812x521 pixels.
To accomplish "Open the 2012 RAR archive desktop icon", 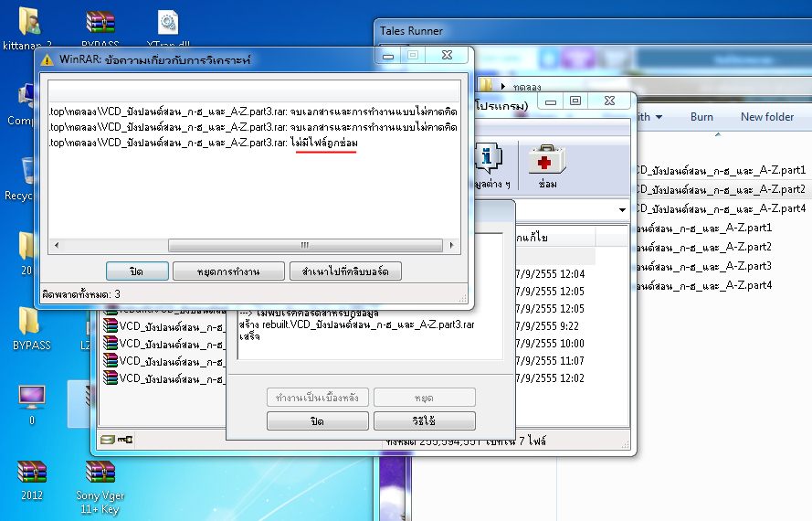I will point(32,480).
